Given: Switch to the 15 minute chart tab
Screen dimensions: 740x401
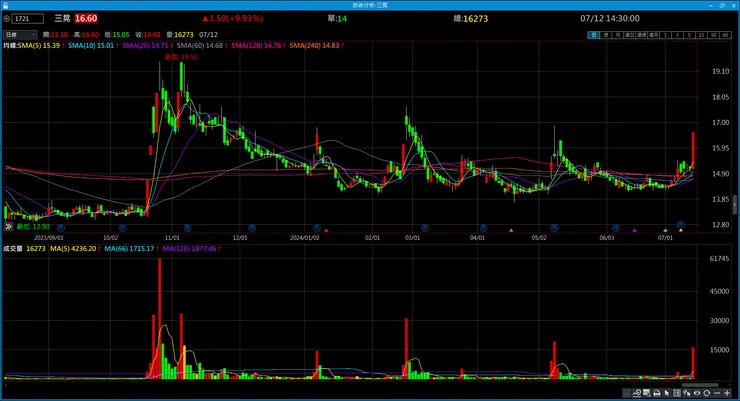Looking at the screenshot, I should pyautogui.click(x=701, y=35).
